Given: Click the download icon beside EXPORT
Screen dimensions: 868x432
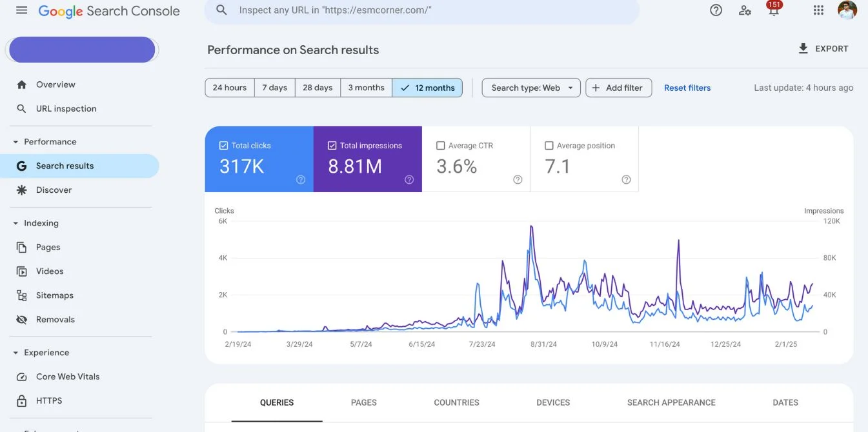Looking at the screenshot, I should [803, 48].
